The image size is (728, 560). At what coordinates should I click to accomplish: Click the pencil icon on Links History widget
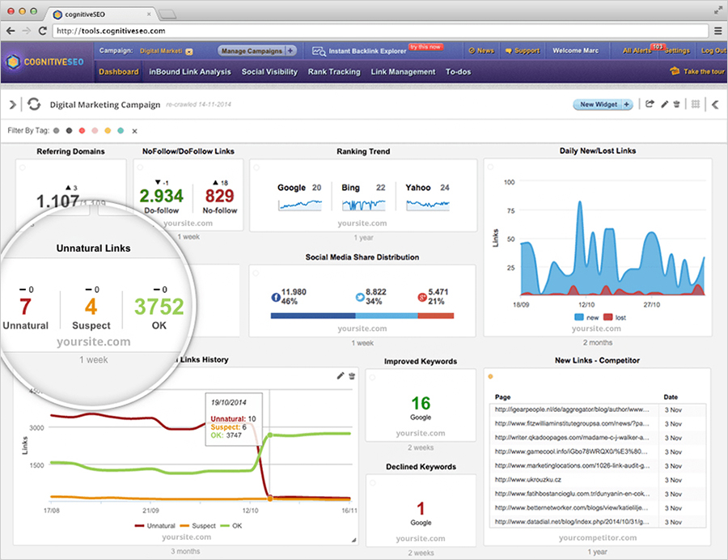(x=341, y=375)
